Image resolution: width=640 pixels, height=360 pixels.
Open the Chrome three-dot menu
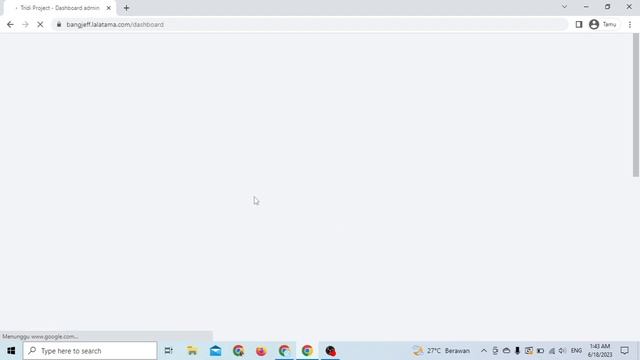point(630,24)
